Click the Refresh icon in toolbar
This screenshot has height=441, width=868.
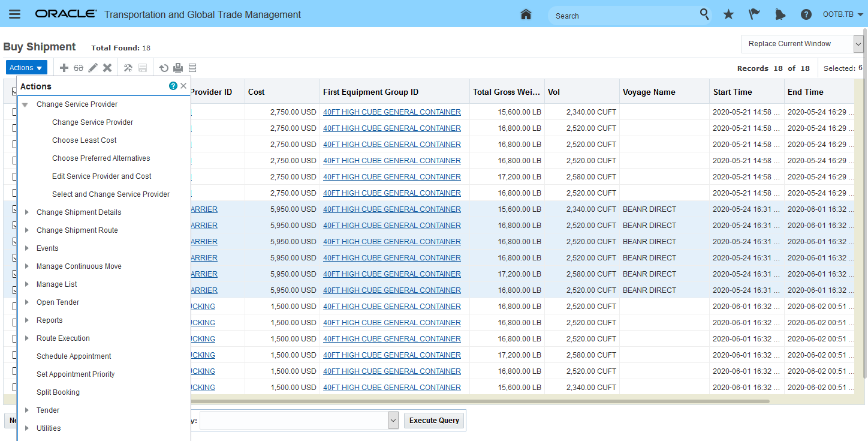[164, 68]
